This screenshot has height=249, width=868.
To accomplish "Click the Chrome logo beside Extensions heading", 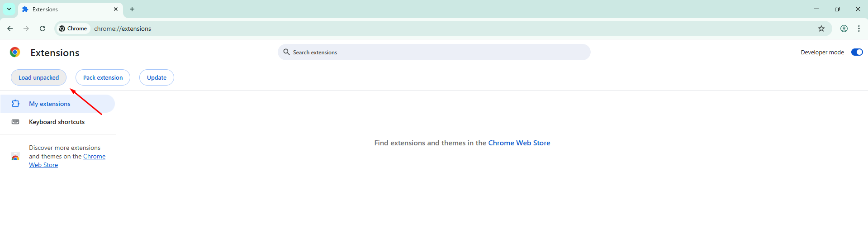I will pyautogui.click(x=15, y=53).
